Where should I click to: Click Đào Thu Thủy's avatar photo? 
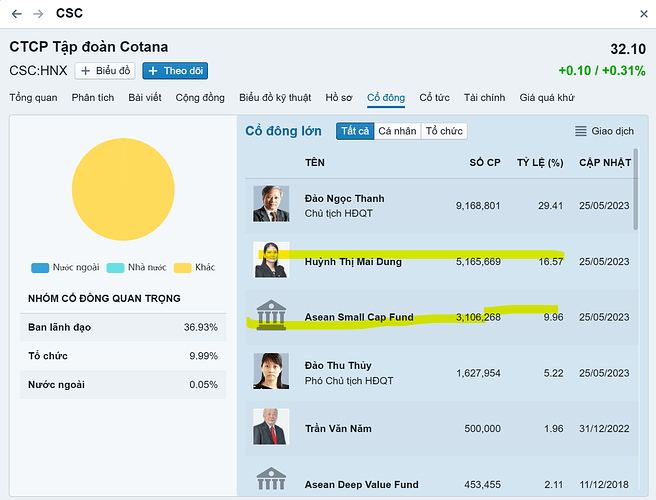click(270, 371)
